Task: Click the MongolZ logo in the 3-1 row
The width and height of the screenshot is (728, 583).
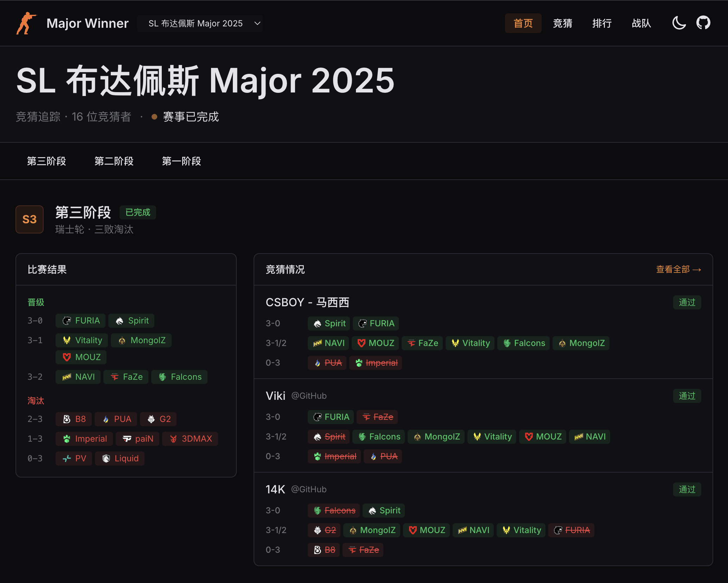Action: 122,340
